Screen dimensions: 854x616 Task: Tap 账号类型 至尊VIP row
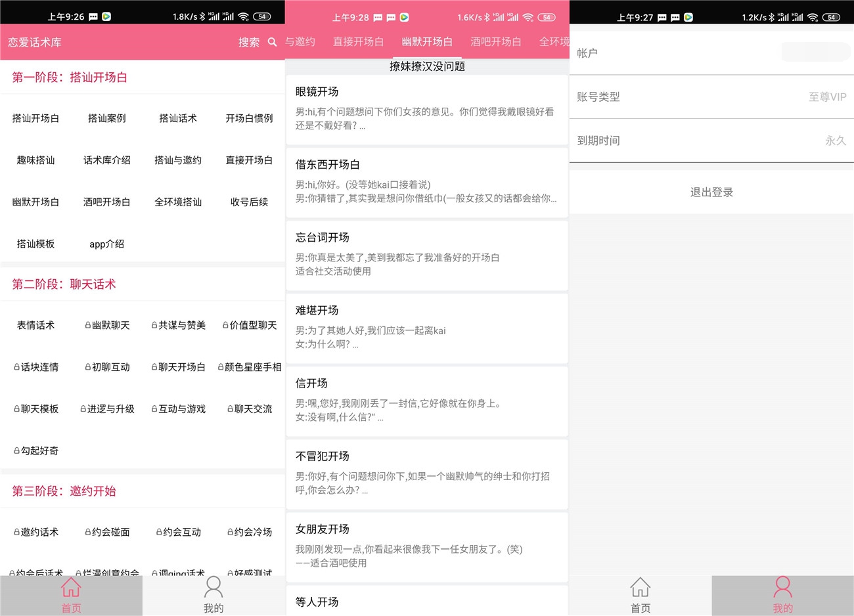(x=711, y=97)
